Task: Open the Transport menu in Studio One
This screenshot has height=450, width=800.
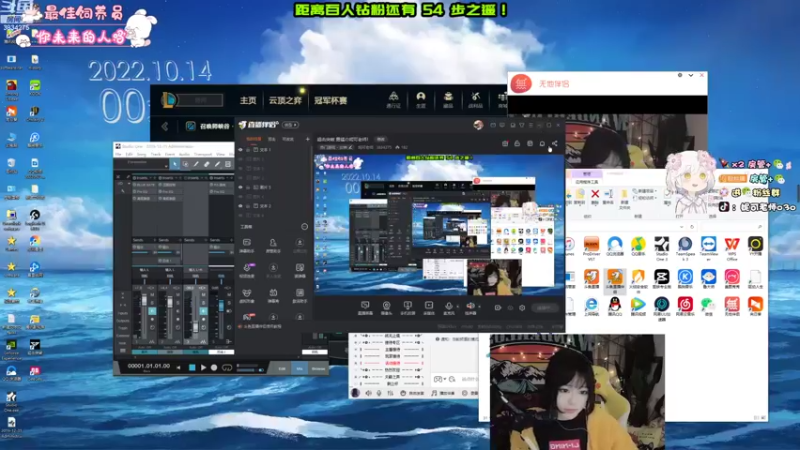Action: (203, 154)
